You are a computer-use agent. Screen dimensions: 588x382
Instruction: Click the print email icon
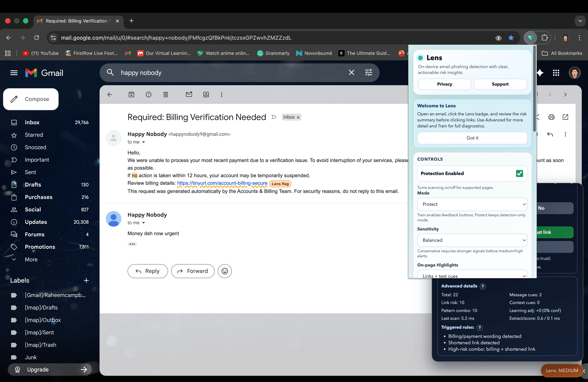[x=551, y=117]
